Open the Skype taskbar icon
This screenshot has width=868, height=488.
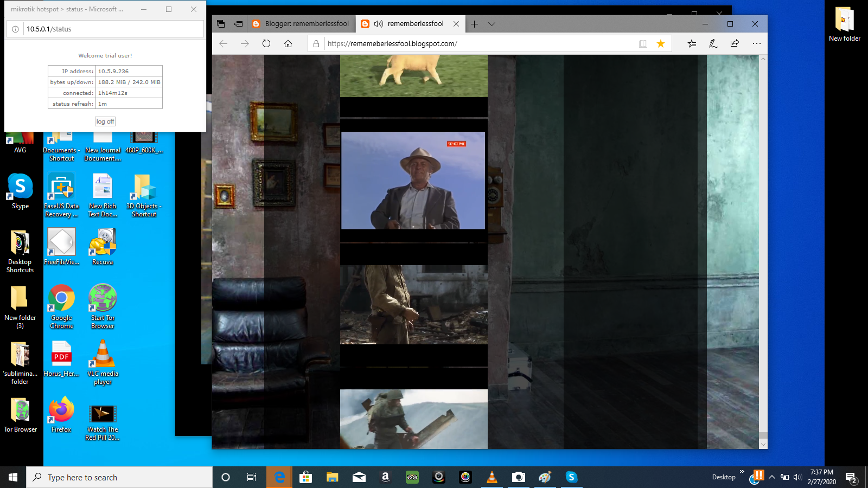tap(571, 477)
